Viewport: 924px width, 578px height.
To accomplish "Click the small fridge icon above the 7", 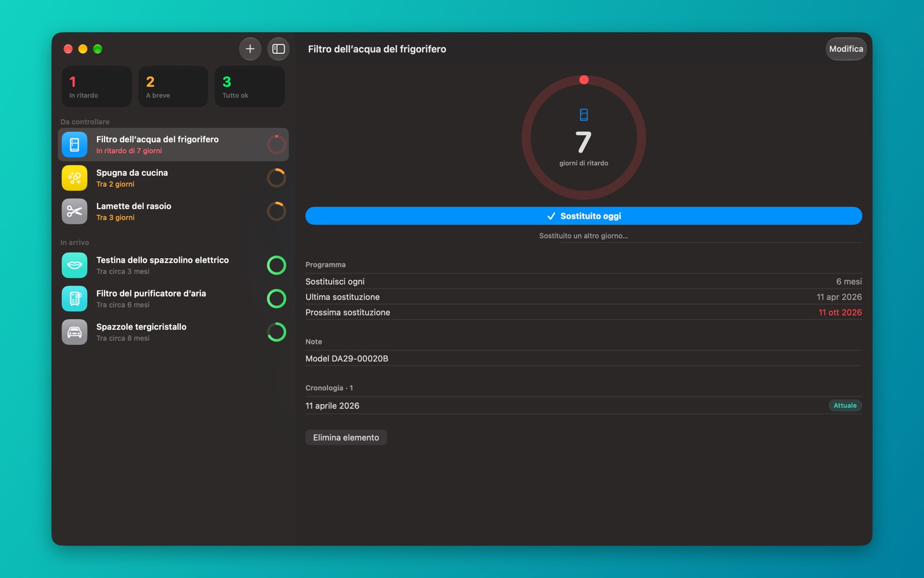I will (584, 115).
